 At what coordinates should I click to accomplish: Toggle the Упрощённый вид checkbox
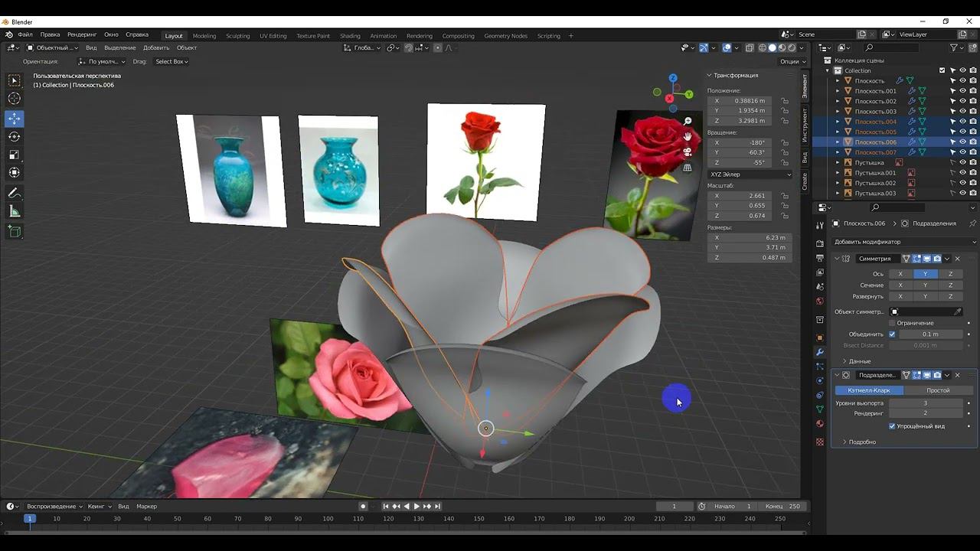point(892,426)
